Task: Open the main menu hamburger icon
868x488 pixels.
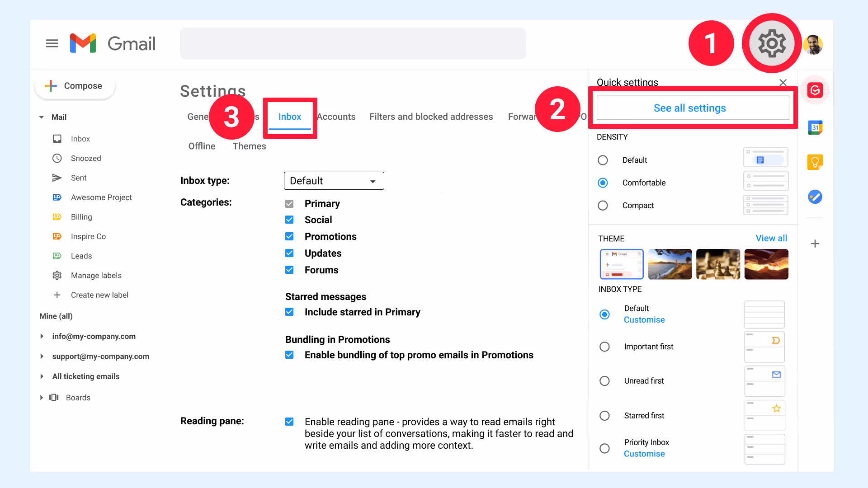Action: 52,43
